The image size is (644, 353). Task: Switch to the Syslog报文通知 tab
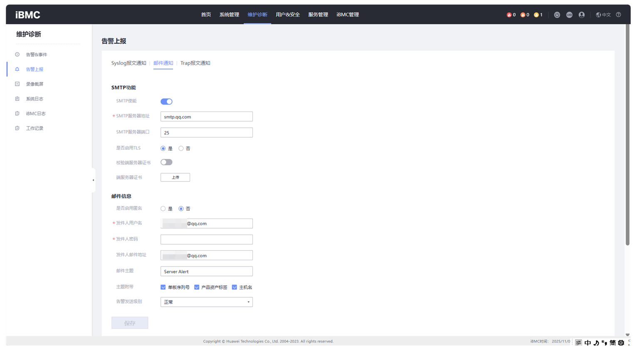pos(129,63)
